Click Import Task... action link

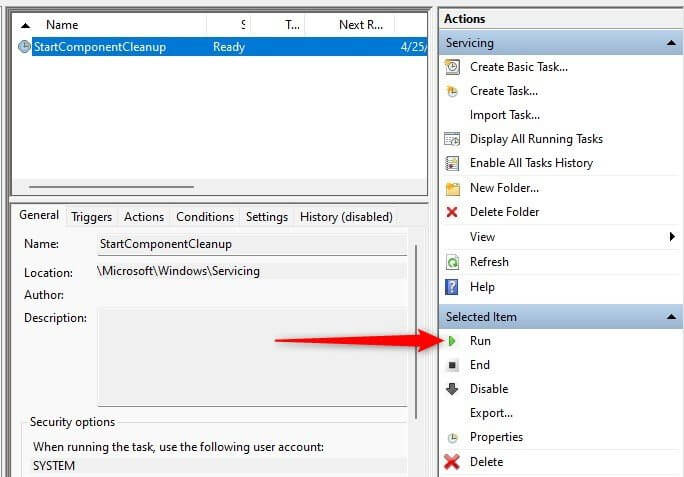(505, 115)
